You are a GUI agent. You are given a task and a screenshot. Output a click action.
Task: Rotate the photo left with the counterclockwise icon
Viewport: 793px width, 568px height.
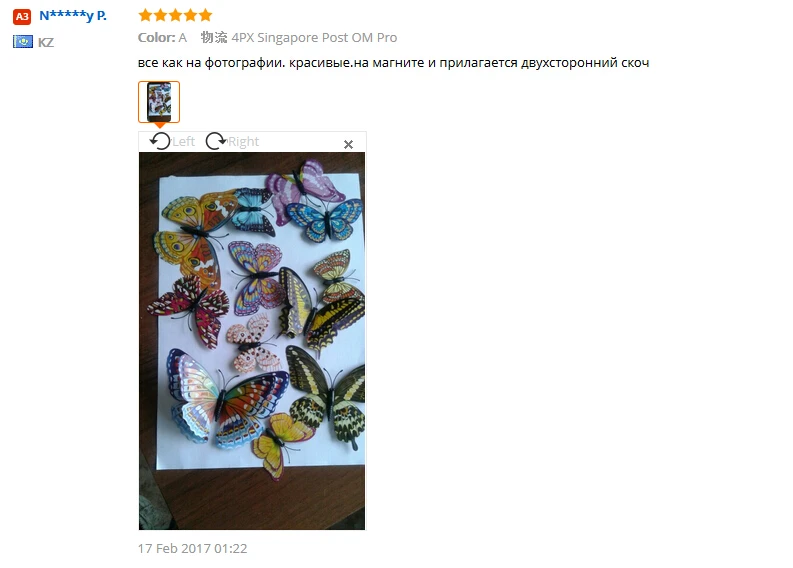(160, 141)
